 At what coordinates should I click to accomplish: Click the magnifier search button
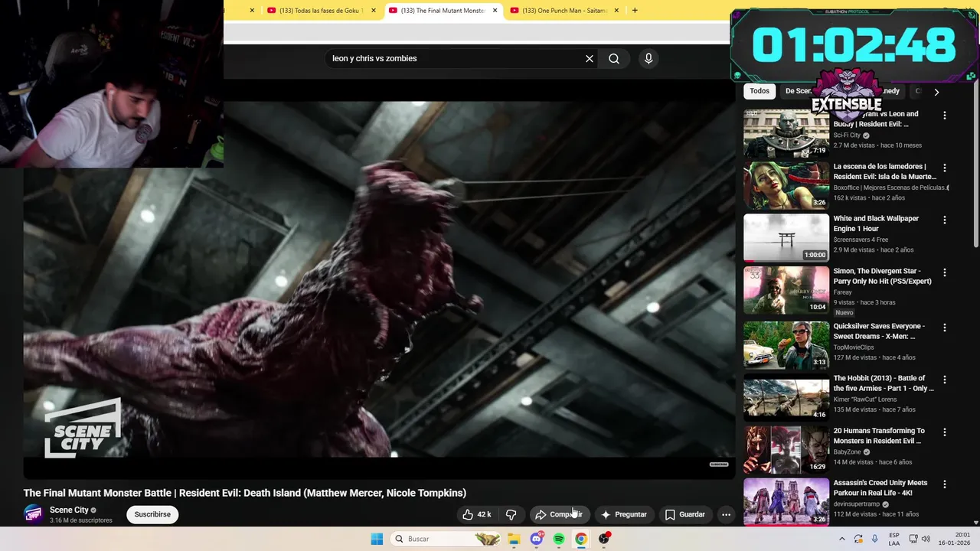[x=614, y=58]
